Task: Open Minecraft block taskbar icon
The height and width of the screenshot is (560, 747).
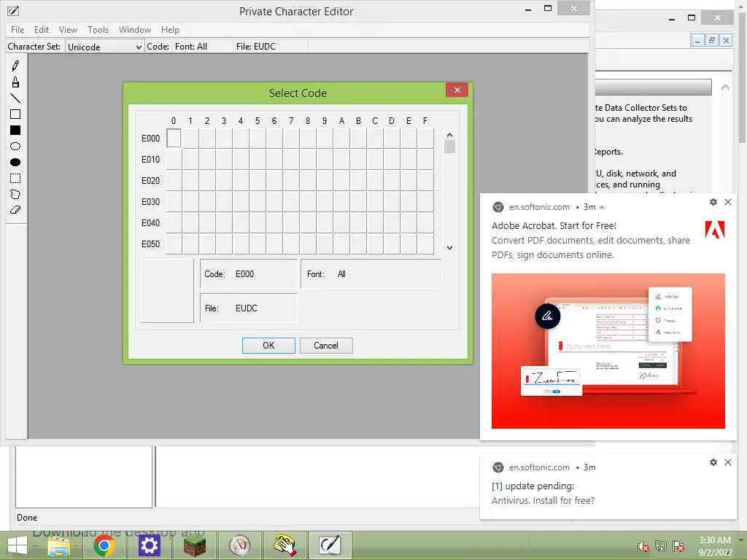Action: (x=194, y=545)
